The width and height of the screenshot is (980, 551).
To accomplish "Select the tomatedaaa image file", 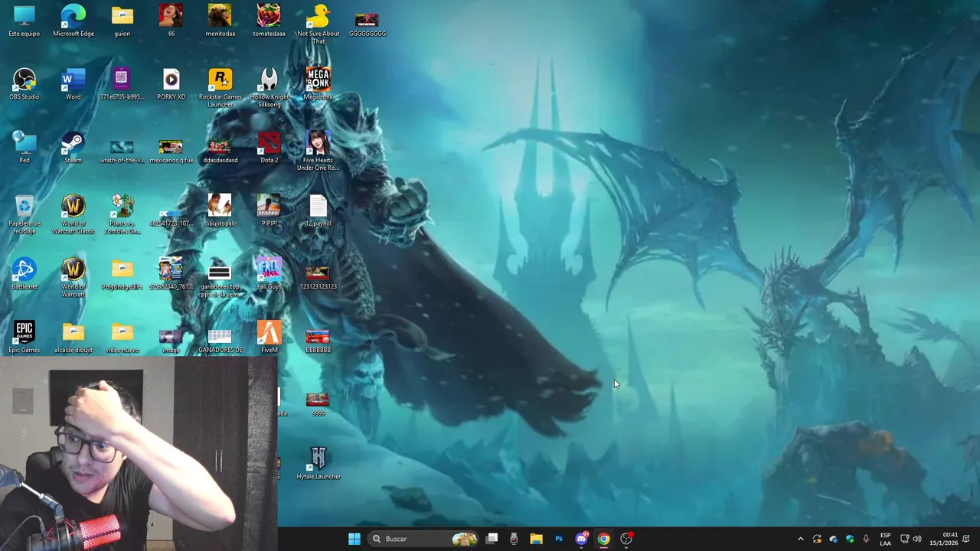I will tap(269, 21).
